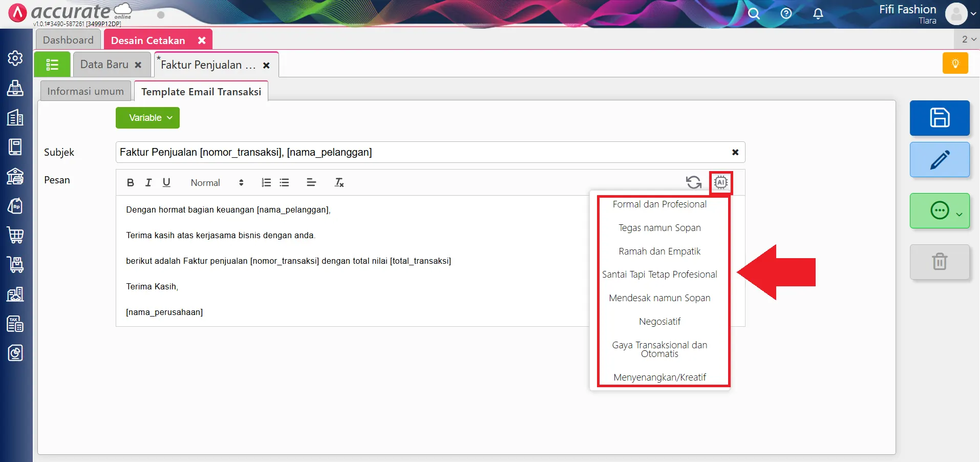Open the tax document module in sidebar
This screenshot has height=462, width=980.
coord(15,324)
